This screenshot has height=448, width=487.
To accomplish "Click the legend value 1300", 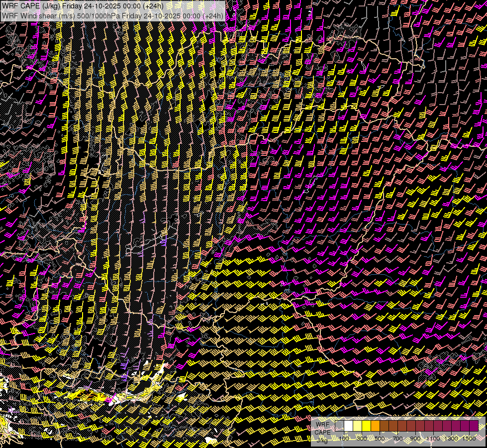I will (451, 439).
